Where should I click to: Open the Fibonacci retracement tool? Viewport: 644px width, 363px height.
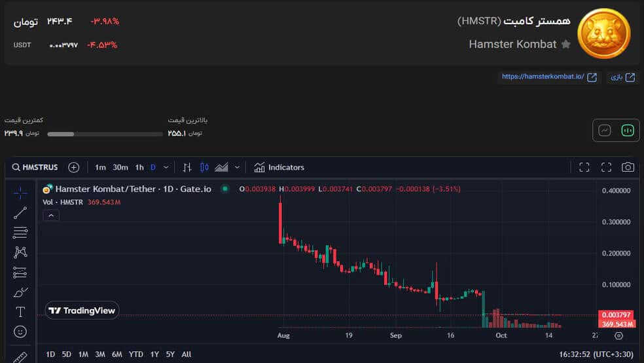click(x=20, y=232)
